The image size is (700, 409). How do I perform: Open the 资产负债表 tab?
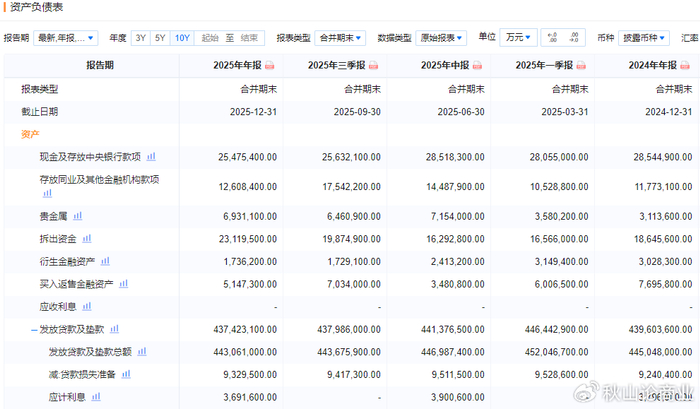pos(36,7)
